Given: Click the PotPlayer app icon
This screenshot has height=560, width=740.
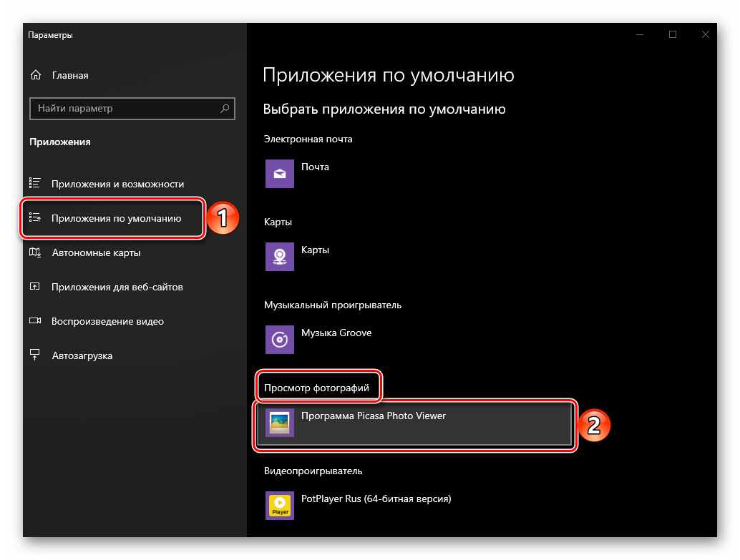Looking at the screenshot, I should point(279,505).
